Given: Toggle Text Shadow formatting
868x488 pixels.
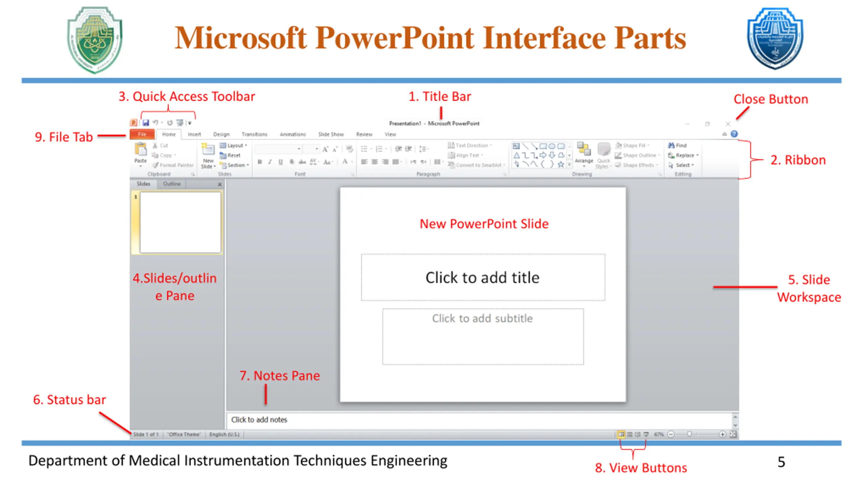Looking at the screenshot, I should [x=291, y=162].
